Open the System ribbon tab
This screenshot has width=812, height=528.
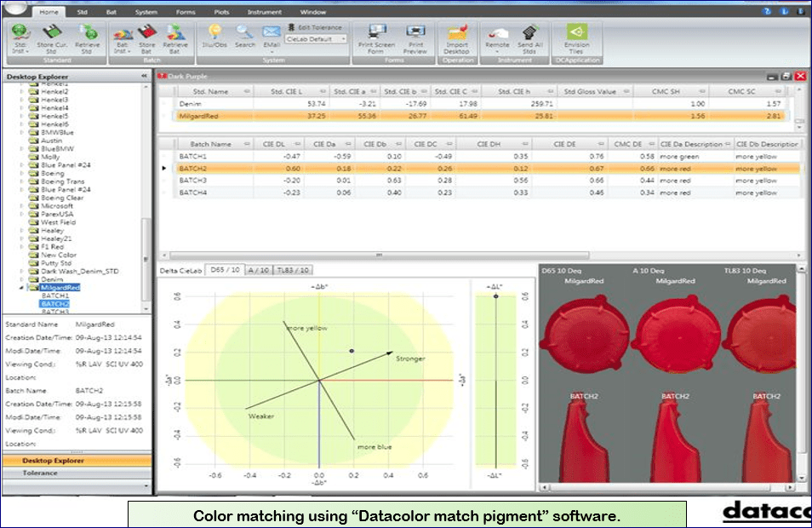[146, 11]
